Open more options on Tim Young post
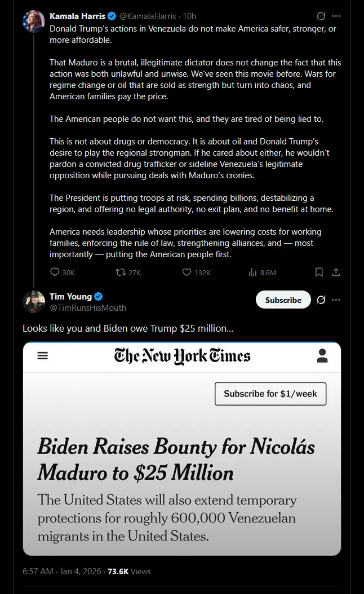Viewport: 364px width, 594px height. coord(336,300)
